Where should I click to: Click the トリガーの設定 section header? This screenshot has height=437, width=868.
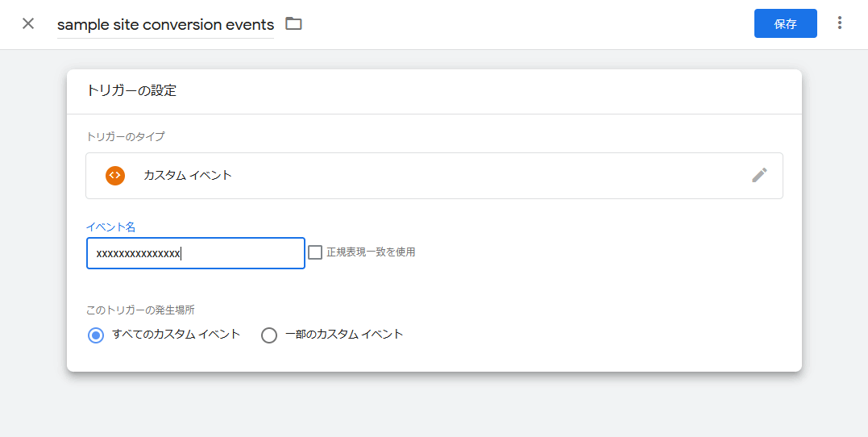[x=131, y=90]
